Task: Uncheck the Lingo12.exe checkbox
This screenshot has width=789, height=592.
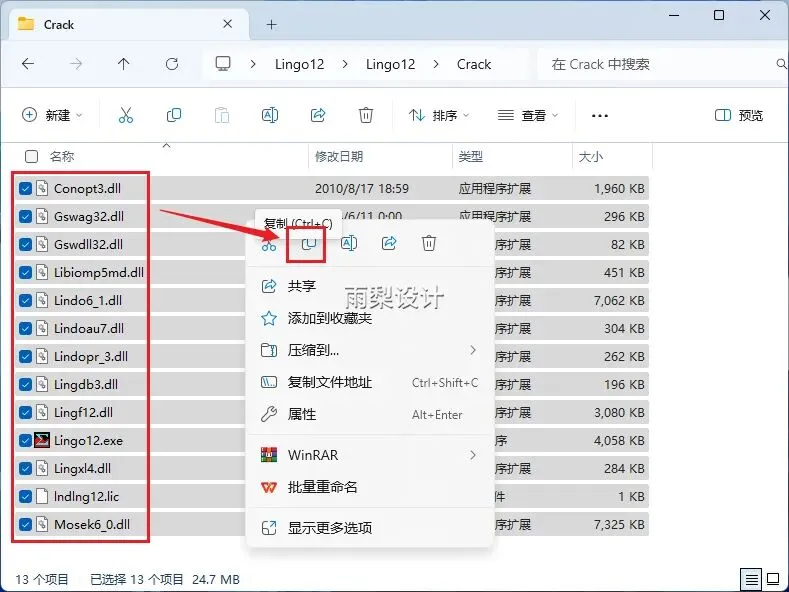Action: pyautogui.click(x=26, y=440)
